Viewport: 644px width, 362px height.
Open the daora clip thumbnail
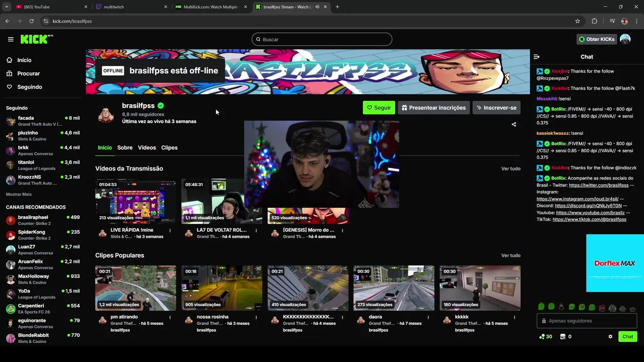tap(393, 288)
